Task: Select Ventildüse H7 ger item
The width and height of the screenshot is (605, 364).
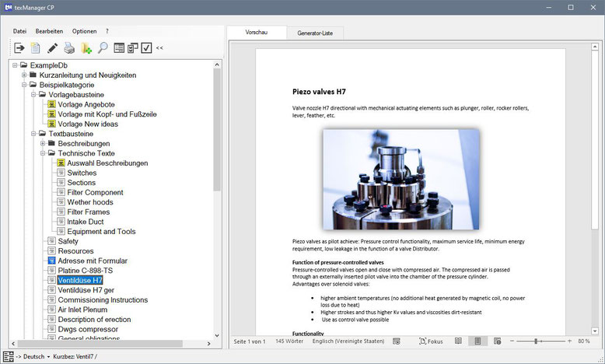Action: click(x=86, y=290)
